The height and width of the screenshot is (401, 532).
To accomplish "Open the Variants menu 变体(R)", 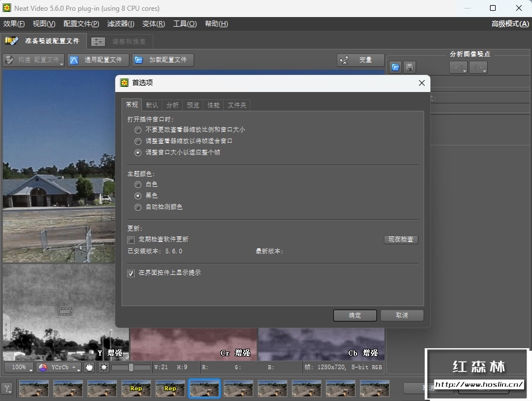I will click(153, 24).
